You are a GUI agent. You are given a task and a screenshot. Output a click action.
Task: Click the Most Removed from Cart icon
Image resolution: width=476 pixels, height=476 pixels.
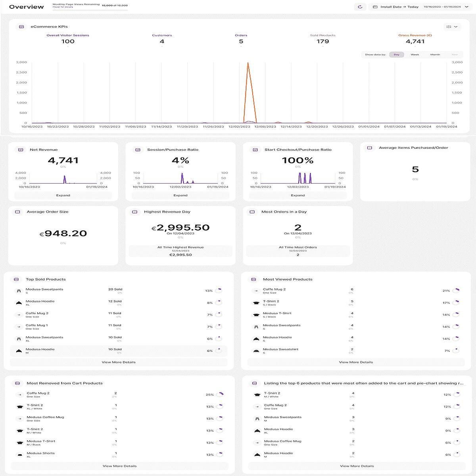[17, 383]
